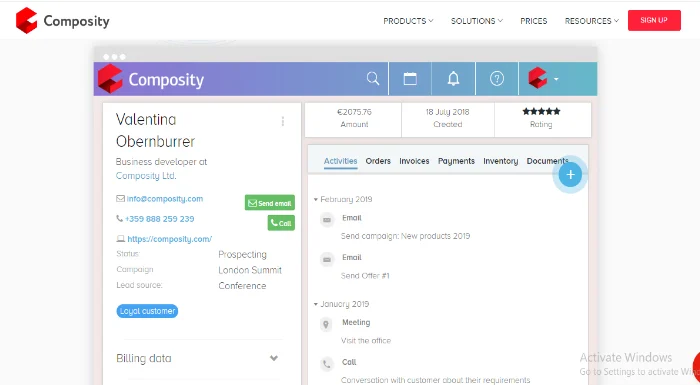Click the phone icon beside +359 888 259 239
The height and width of the screenshot is (385, 700).
pyautogui.click(x=120, y=218)
